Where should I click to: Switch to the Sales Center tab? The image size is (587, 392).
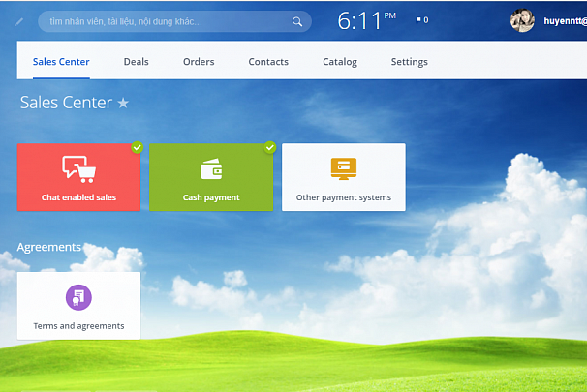click(61, 62)
